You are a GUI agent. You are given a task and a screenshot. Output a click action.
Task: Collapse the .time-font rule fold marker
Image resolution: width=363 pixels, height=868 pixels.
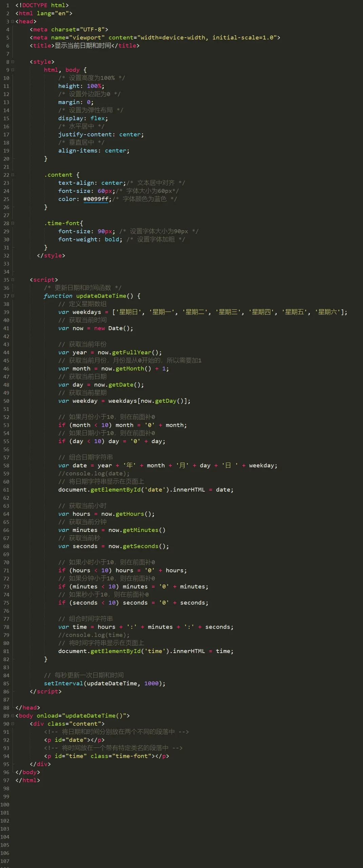point(13,223)
